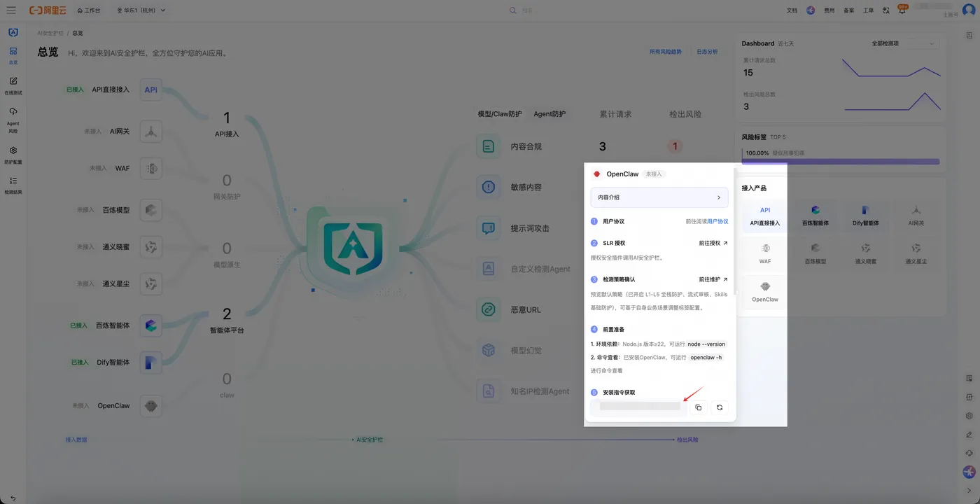This screenshot has width=980, height=504.
Task: Open 防护配置 in the sidebar
Action: (x=13, y=155)
